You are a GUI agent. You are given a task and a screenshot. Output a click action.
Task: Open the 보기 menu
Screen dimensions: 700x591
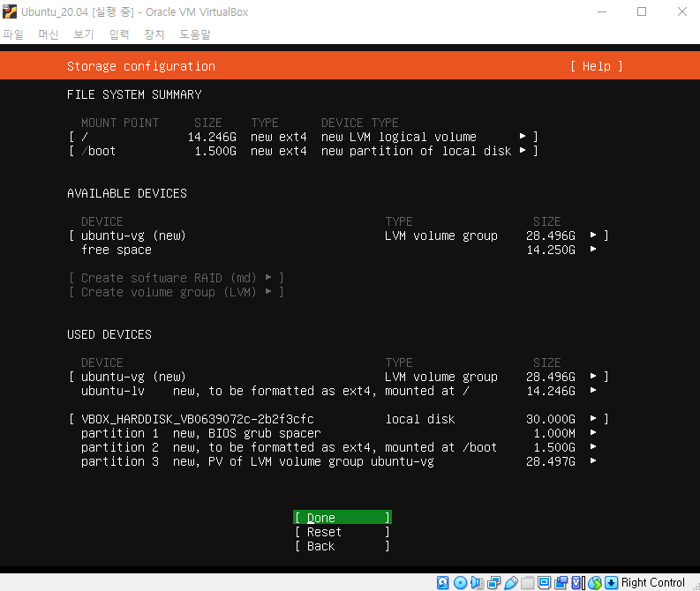point(84,34)
